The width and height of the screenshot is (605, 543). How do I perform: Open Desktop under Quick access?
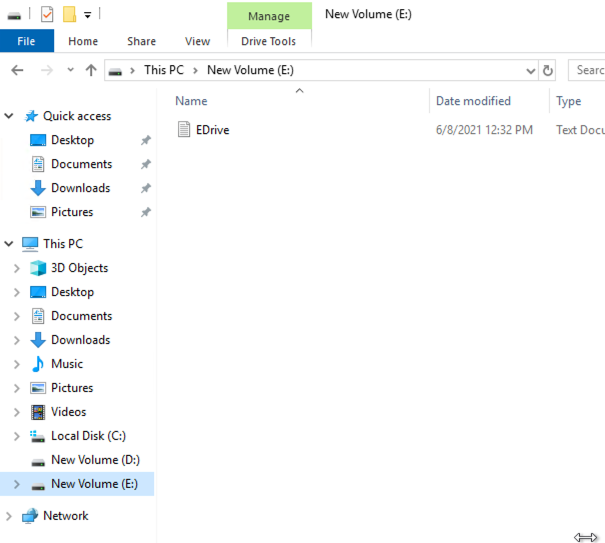[x=73, y=140]
